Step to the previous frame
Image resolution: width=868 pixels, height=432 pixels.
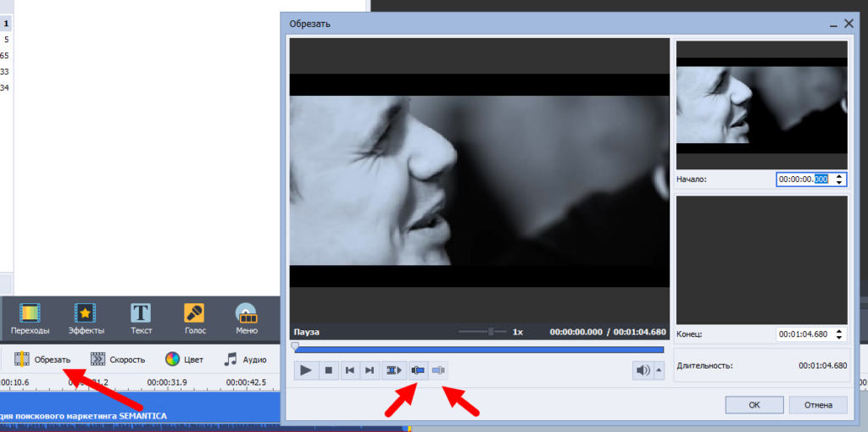[349, 371]
